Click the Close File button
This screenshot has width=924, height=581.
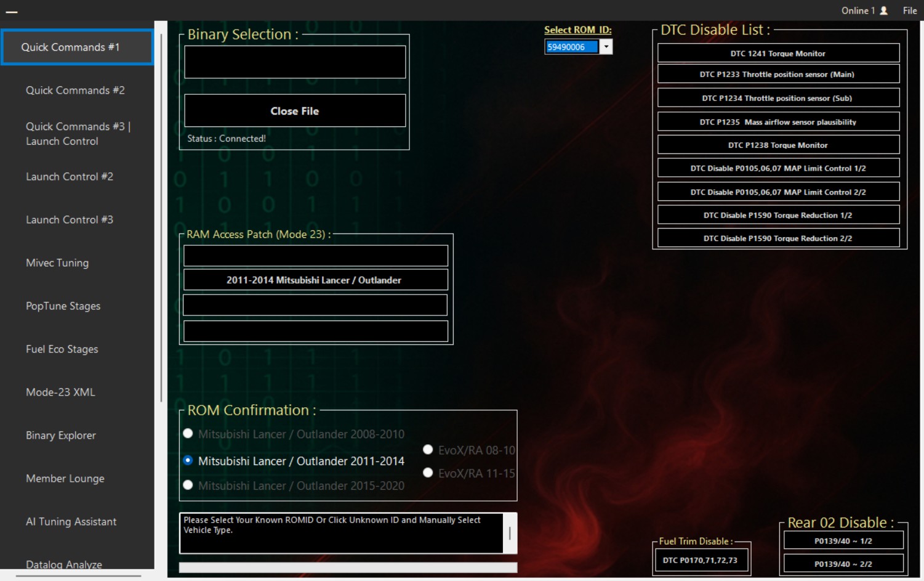pos(294,111)
